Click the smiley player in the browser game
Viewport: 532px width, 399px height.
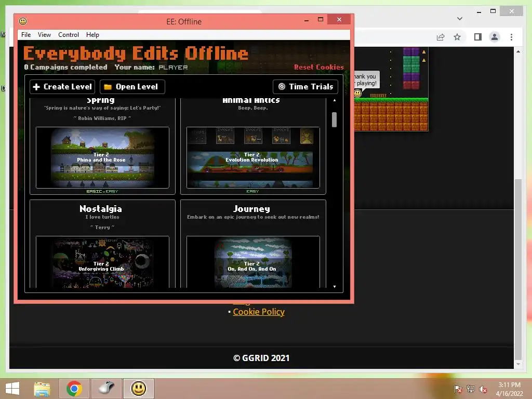coord(357,94)
